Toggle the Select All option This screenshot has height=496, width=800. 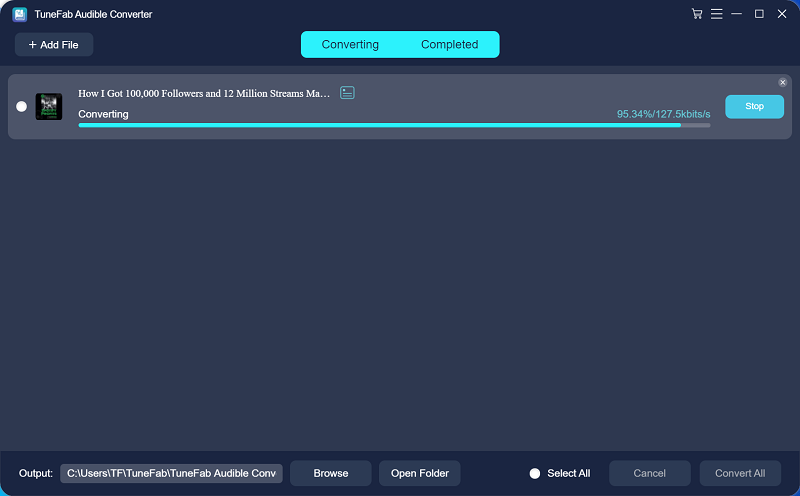535,473
